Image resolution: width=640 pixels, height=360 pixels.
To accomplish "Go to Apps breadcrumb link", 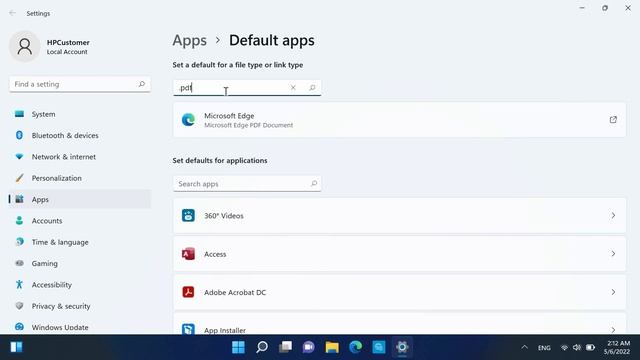I will tap(189, 40).
